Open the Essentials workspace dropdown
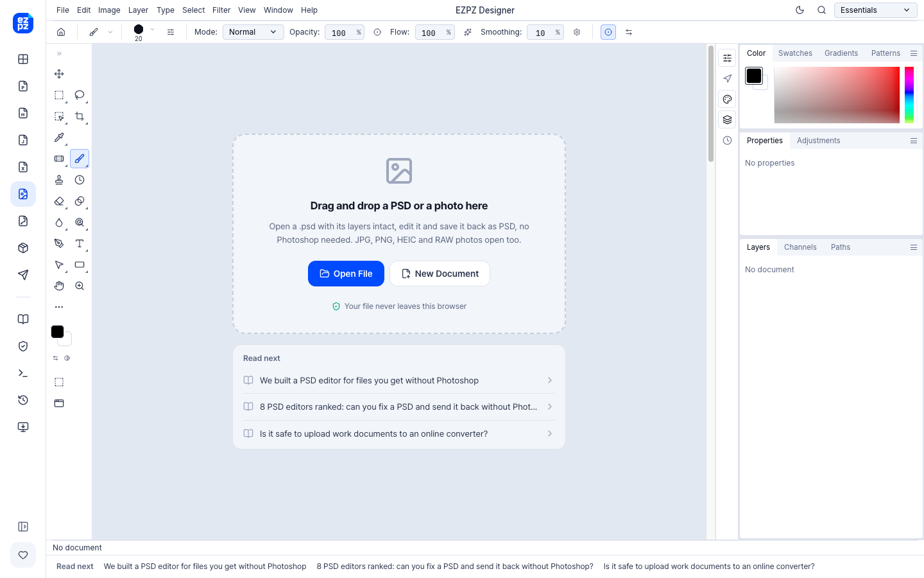This screenshot has width=924, height=578. pyautogui.click(x=875, y=10)
